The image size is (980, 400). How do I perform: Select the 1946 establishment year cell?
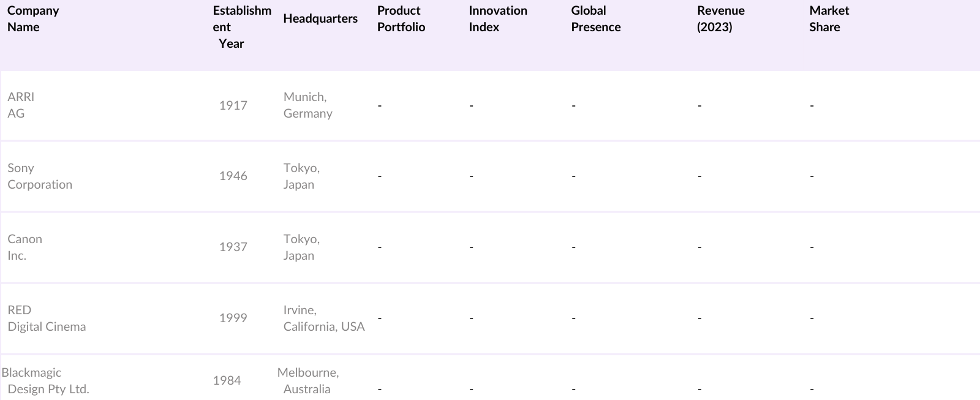(x=233, y=176)
